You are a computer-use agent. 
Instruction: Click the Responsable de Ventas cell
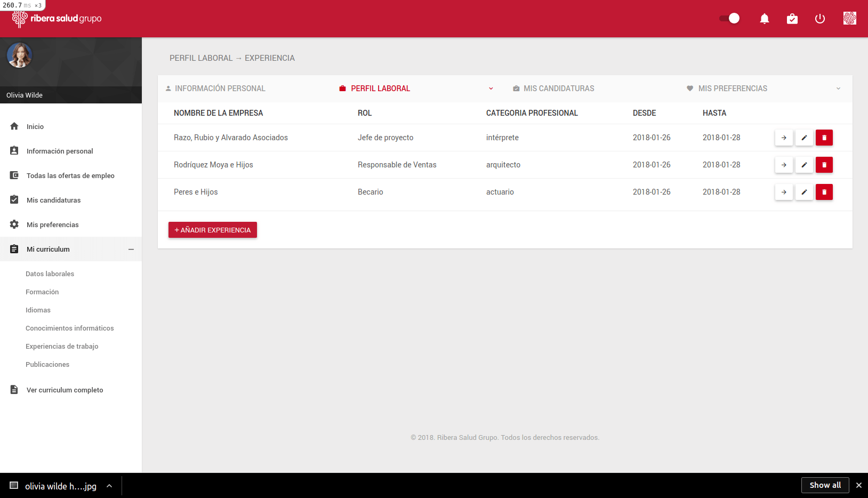(x=397, y=165)
